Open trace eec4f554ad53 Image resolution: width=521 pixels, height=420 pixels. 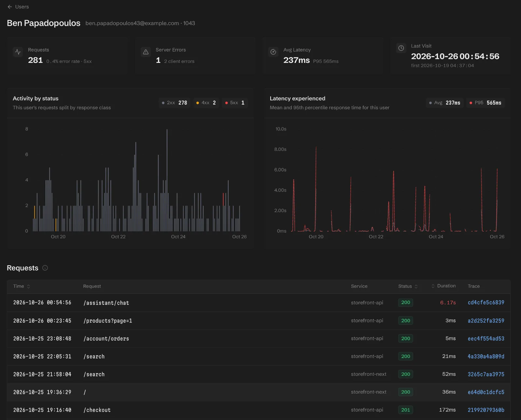coord(486,339)
